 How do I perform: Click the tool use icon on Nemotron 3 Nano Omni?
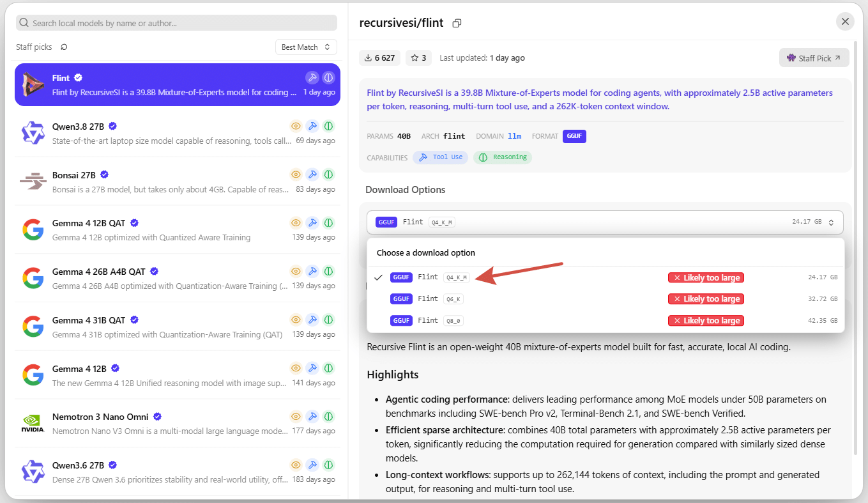(x=312, y=417)
